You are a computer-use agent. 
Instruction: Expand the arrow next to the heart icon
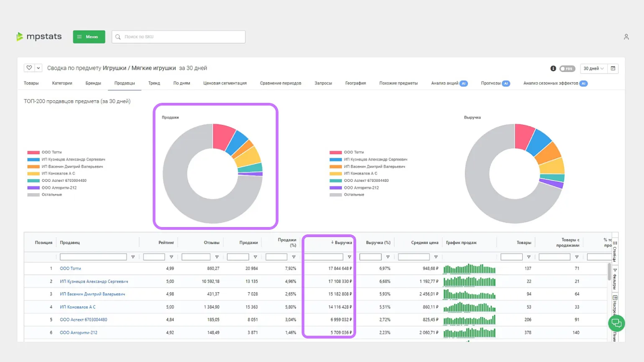tap(38, 68)
